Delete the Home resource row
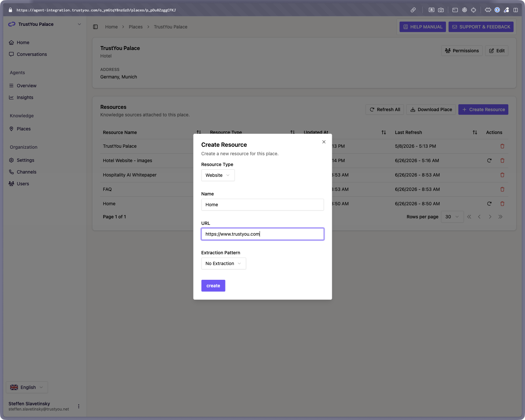 (x=502, y=204)
